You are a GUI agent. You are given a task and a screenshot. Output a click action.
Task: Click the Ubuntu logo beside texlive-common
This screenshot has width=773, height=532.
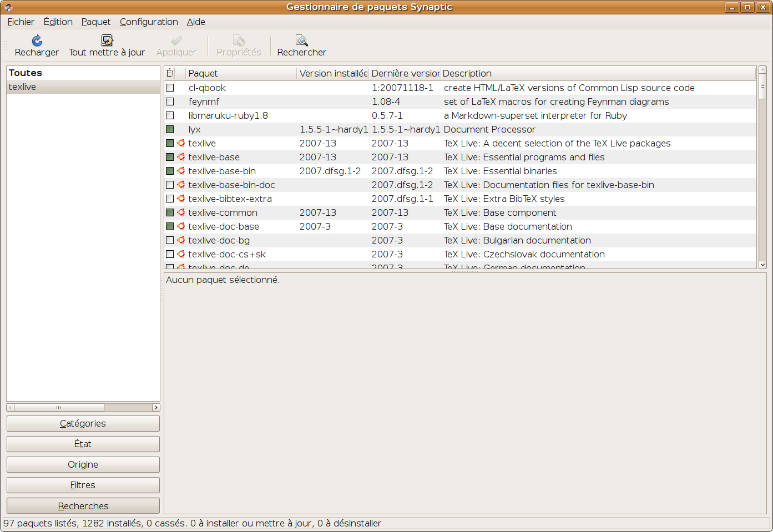tap(181, 212)
